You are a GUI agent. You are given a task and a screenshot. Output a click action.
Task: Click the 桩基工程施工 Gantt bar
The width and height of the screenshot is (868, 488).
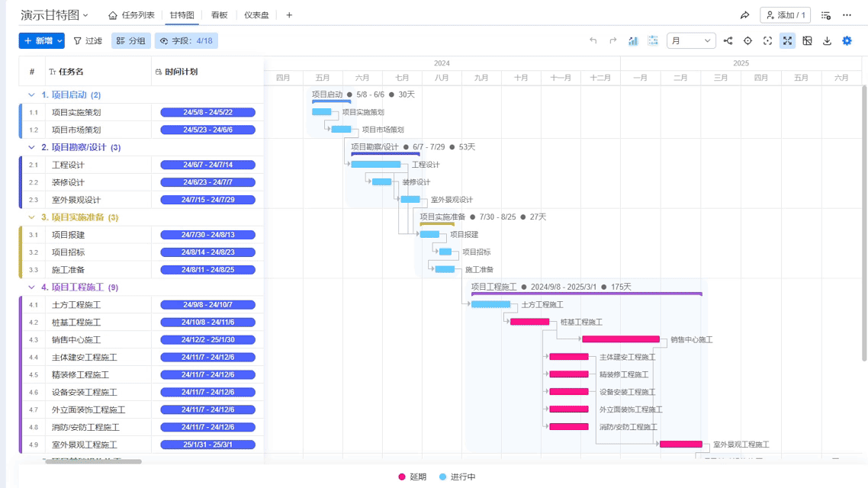[529, 322]
